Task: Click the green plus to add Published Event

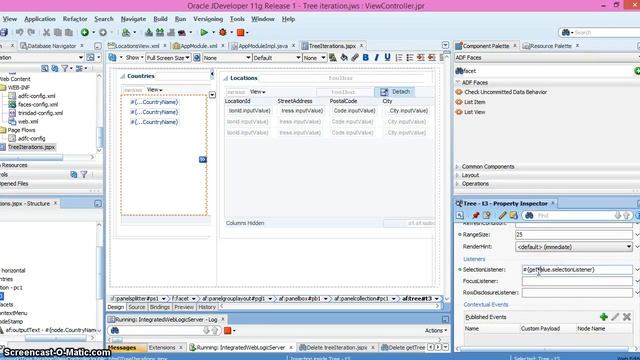Action: [x=604, y=317]
